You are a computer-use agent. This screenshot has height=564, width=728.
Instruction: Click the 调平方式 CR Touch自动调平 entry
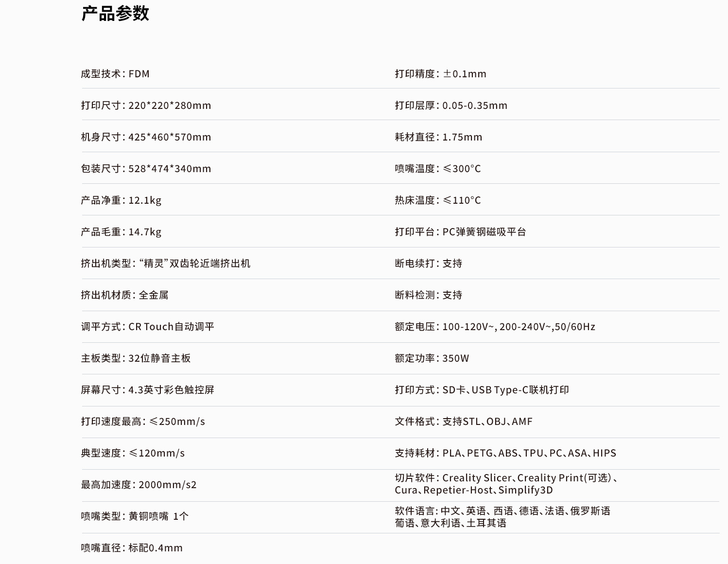tap(147, 327)
